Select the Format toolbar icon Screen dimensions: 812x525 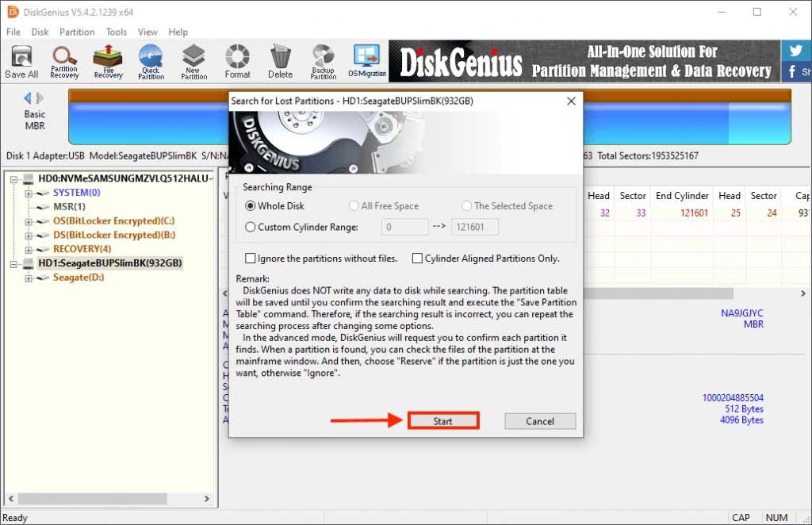click(237, 62)
